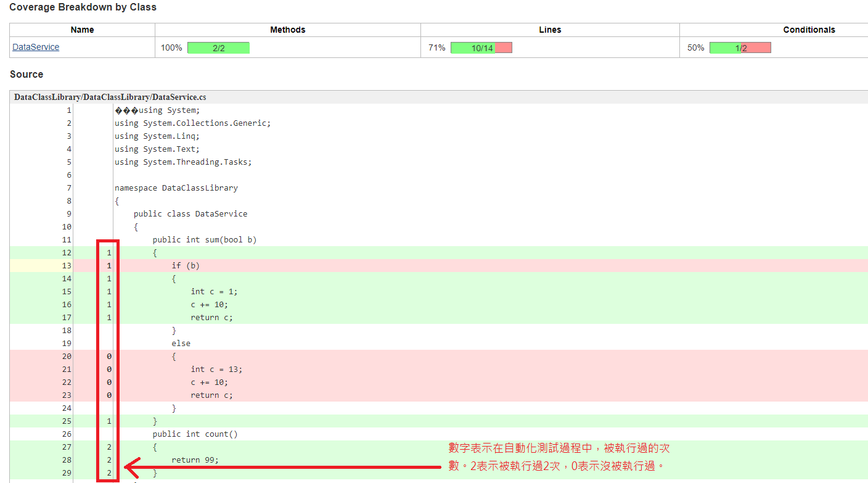This screenshot has width=868, height=483.
Task: Click the 'return 99;' code line
Action: (195, 460)
